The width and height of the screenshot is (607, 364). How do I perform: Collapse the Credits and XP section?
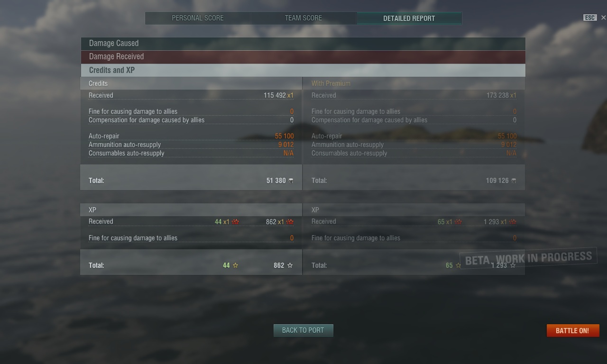303,70
